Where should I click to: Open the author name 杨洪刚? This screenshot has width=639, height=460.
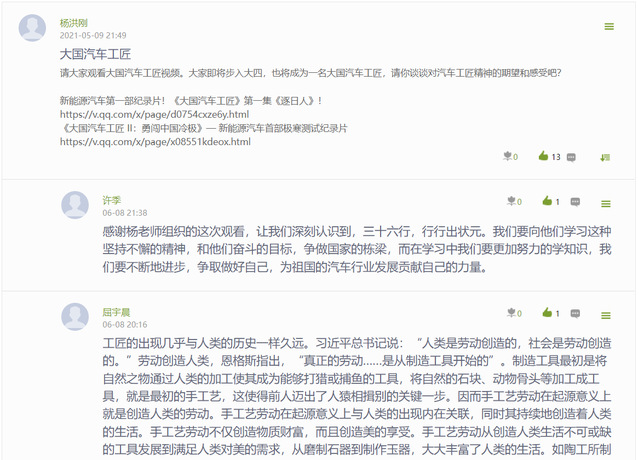[x=74, y=23]
